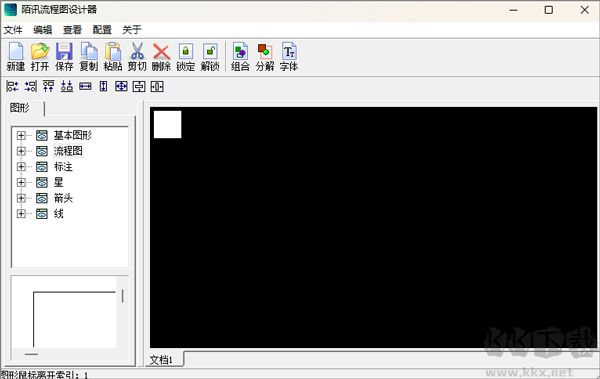This screenshot has height=379, width=600.
Task: Minimize the 陌讯流程图设计器 window
Action: pos(514,10)
